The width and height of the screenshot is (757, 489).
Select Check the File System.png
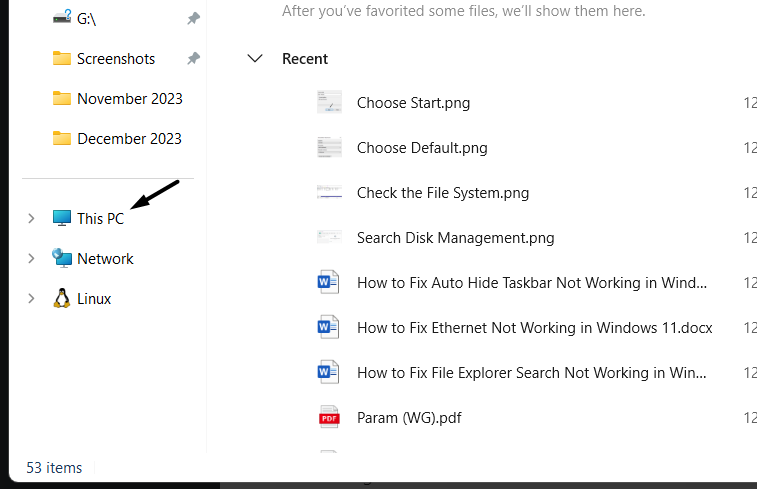(x=442, y=192)
